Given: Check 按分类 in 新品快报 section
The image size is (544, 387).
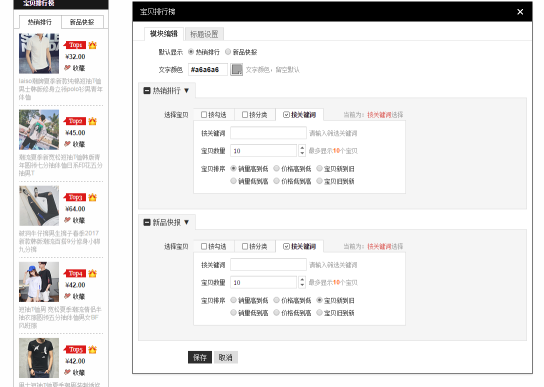Looking at the screenshot, I should pos(245,246).
